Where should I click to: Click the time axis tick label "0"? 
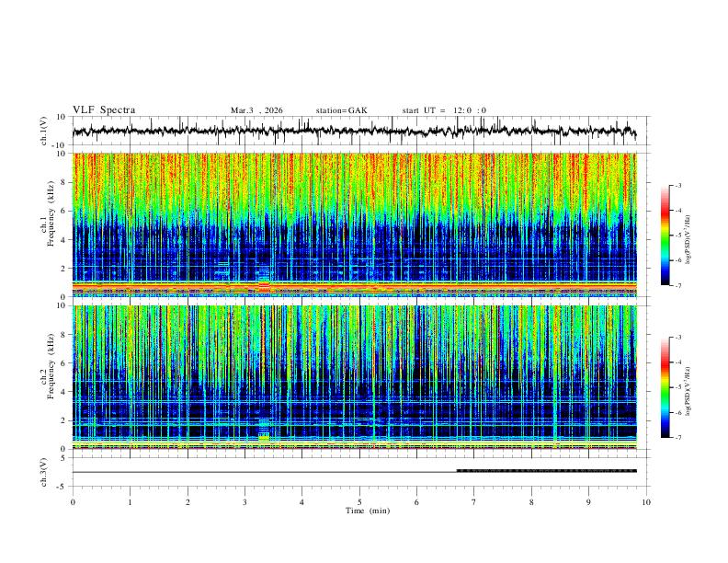coord(73,502)
